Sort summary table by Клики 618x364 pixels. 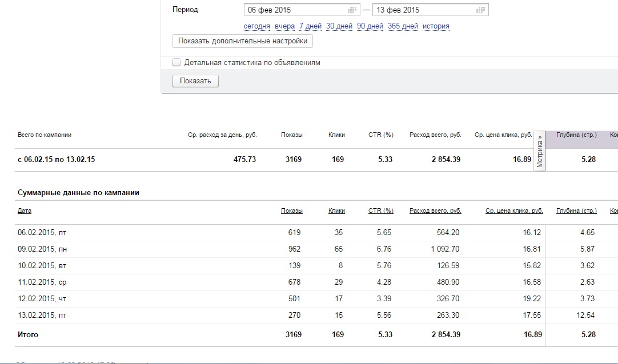[336, 211]
